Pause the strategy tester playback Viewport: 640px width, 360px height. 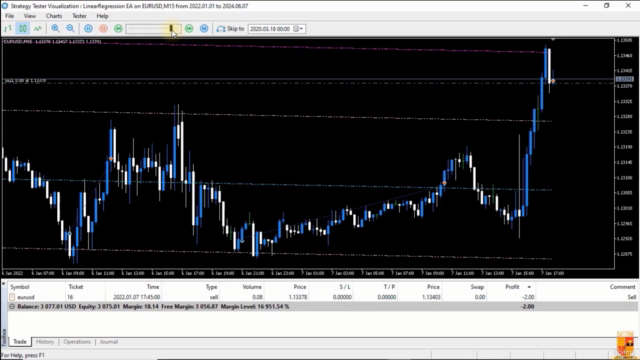coord(88,29)
